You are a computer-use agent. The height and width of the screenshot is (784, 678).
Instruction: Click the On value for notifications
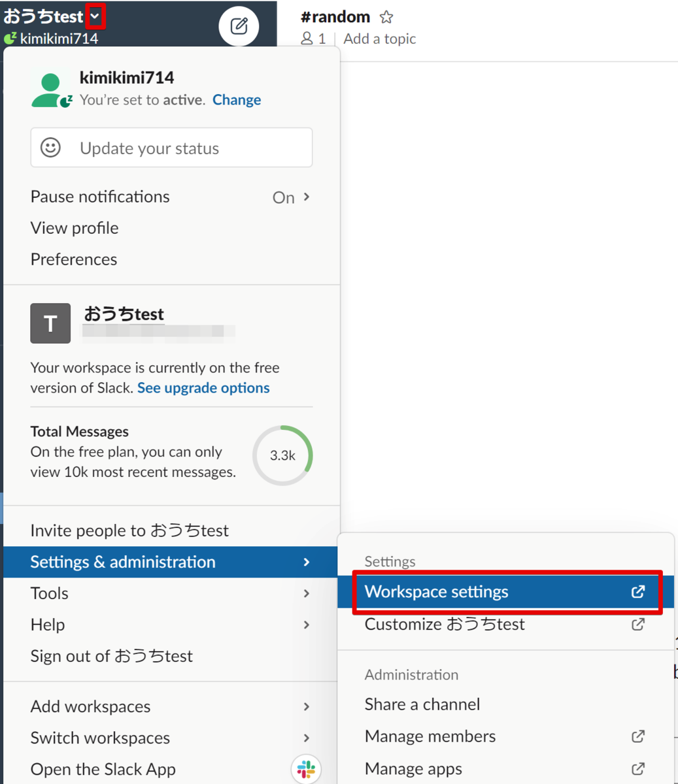[x=284, y=197]
